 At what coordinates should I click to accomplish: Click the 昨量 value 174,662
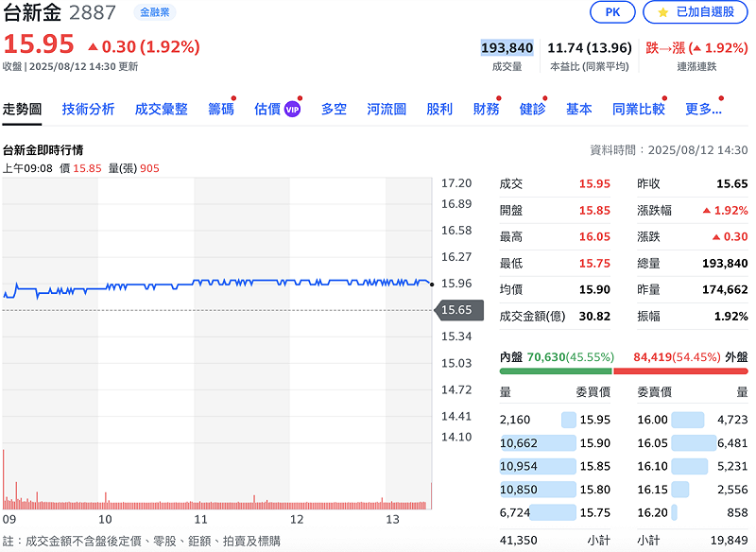[x=725, y=290]
